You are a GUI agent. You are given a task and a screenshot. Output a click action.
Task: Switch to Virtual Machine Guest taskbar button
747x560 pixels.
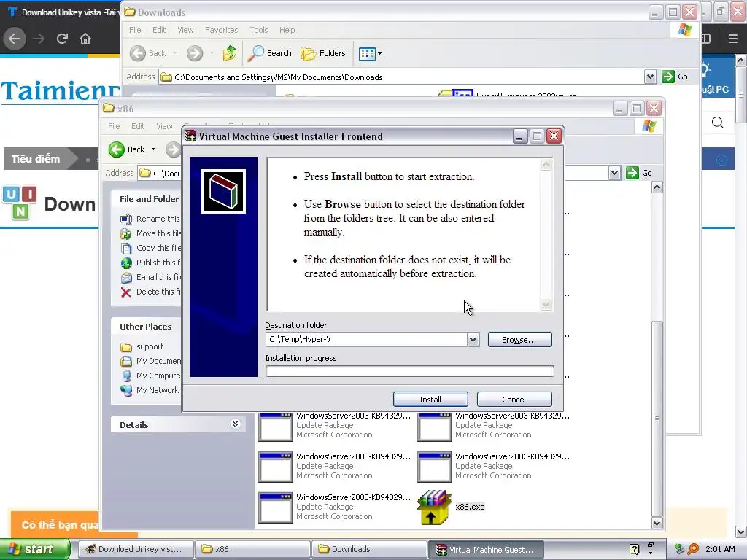tap(486, 549)
